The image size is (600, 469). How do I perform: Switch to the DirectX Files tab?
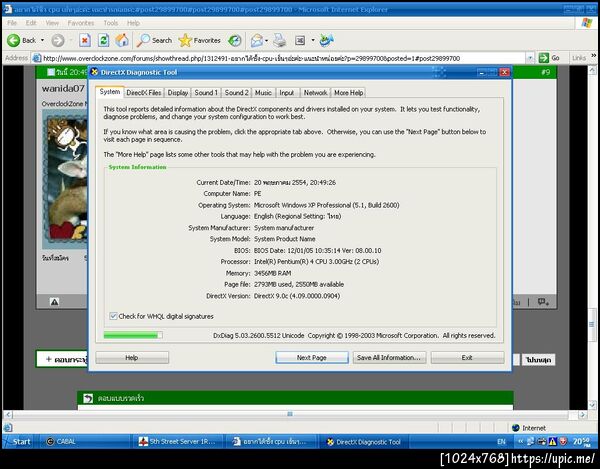coord(144,93)
